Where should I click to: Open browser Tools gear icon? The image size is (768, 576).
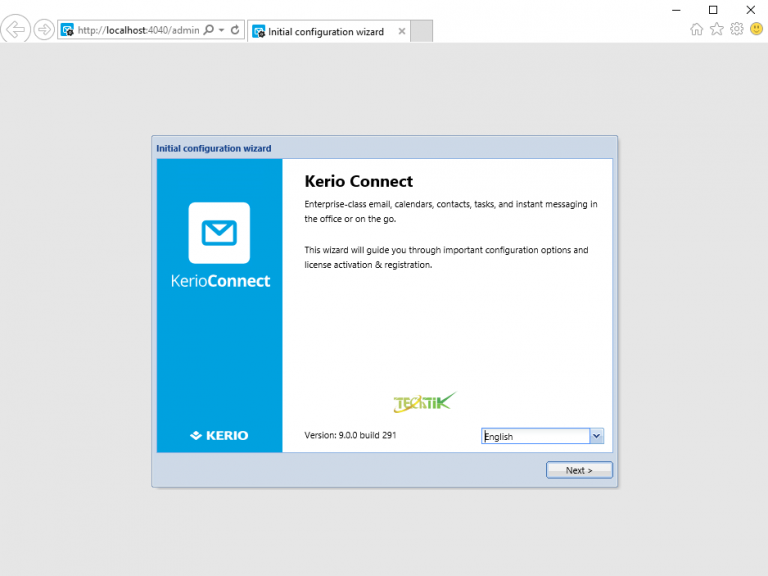tap(736, 29)
